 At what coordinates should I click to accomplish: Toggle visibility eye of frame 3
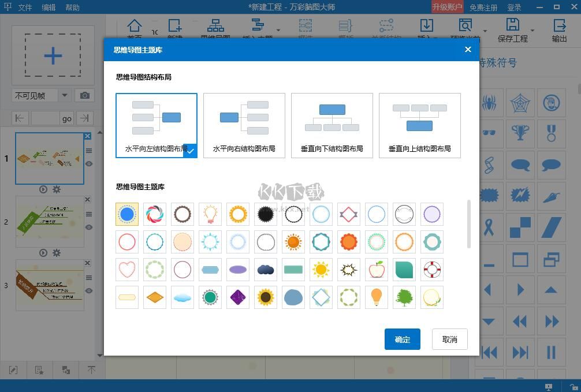89,290
